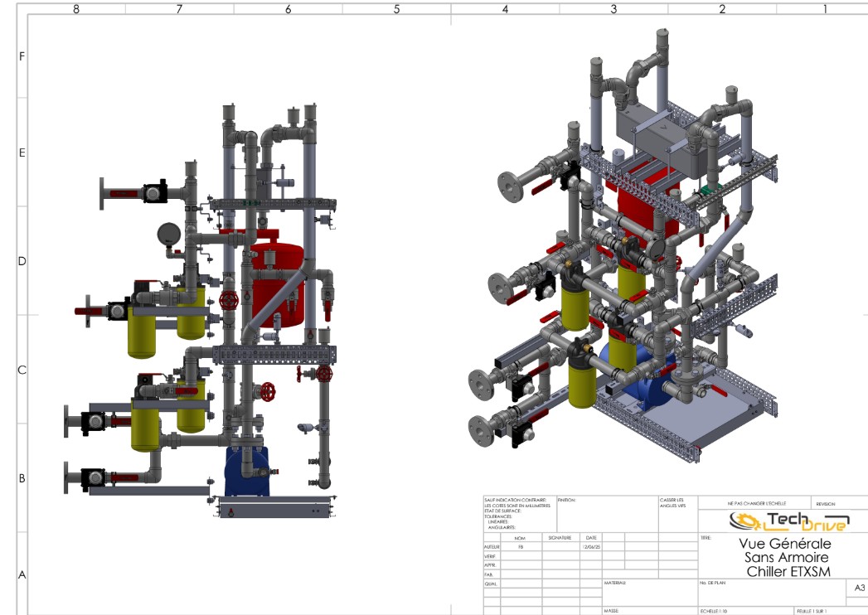Click the Tech Drive logo in title block
The height and width of the screenshot is (615, 868).
(789, 521)
